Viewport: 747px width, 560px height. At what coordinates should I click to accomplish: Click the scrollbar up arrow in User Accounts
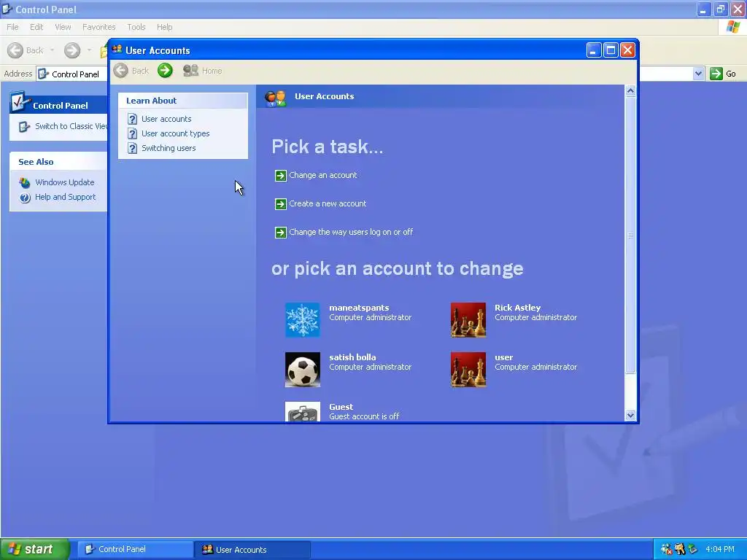(x=630, y=91)
